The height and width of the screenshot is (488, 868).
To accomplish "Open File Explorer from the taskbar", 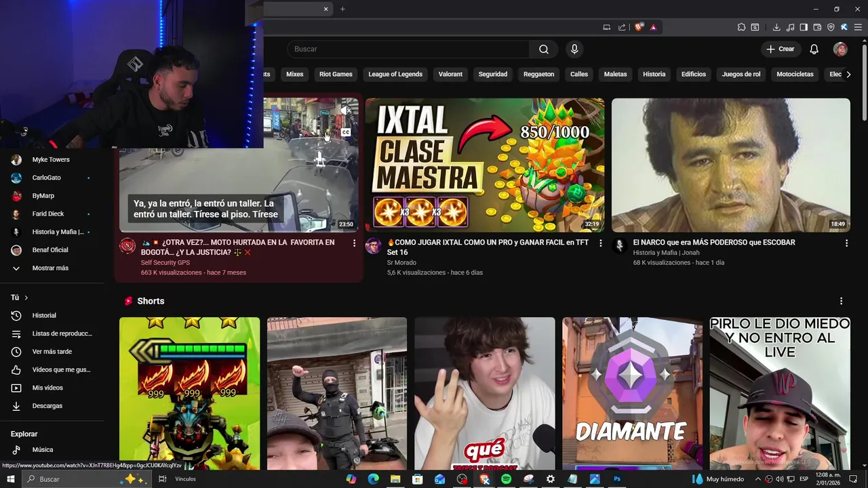I will [x=395, y=479].
